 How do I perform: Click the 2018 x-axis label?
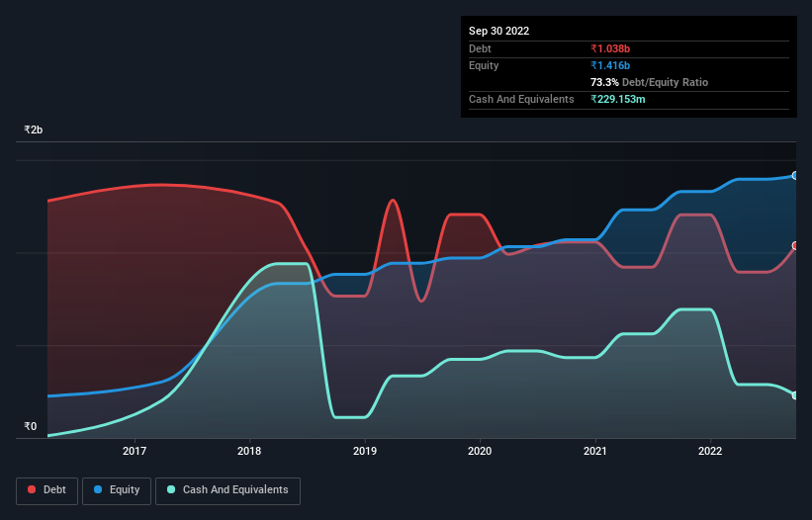point(249,451)
